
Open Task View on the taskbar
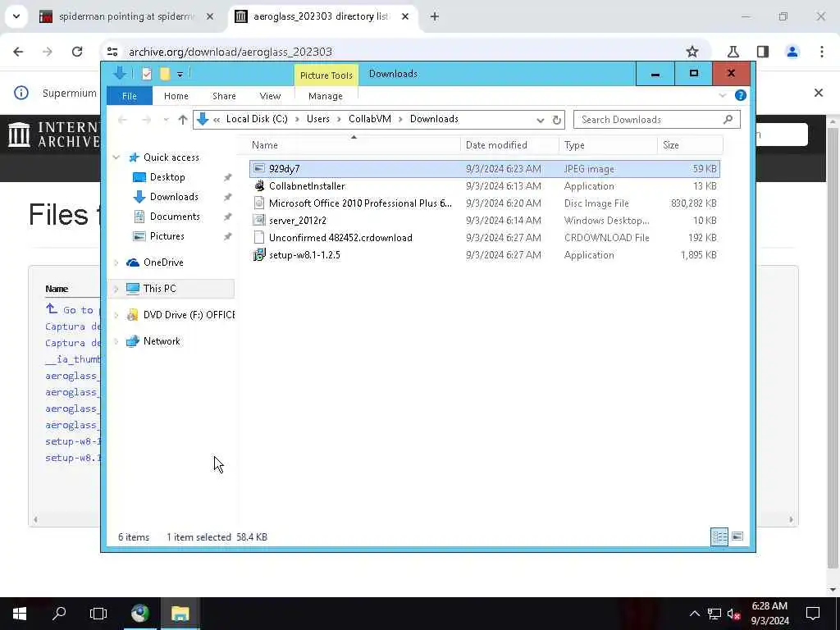pos(98,614)
